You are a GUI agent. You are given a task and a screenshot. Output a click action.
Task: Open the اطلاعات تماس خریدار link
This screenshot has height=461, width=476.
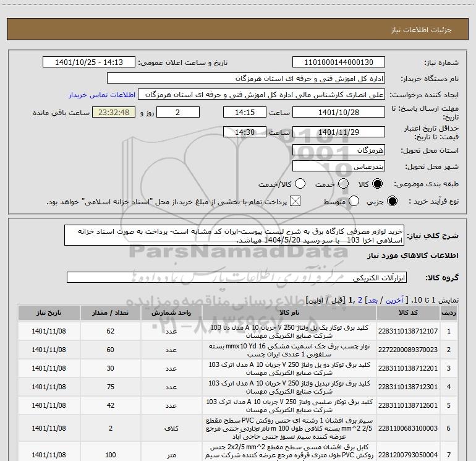102,95
